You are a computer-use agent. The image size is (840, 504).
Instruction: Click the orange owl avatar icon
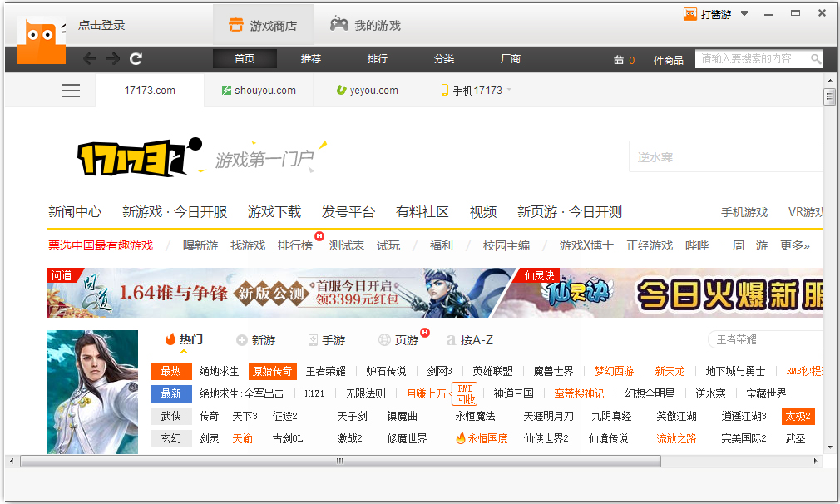(x=41, y=41)
